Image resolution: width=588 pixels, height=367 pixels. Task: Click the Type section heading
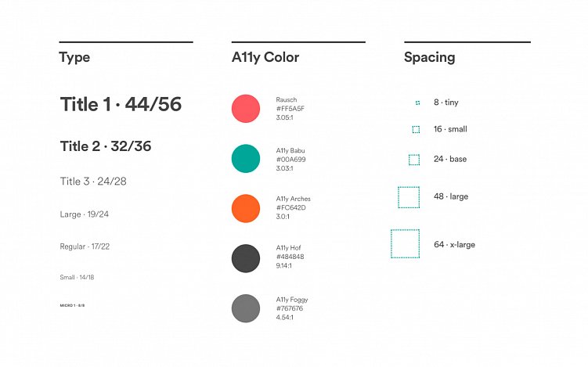[74, 57]
